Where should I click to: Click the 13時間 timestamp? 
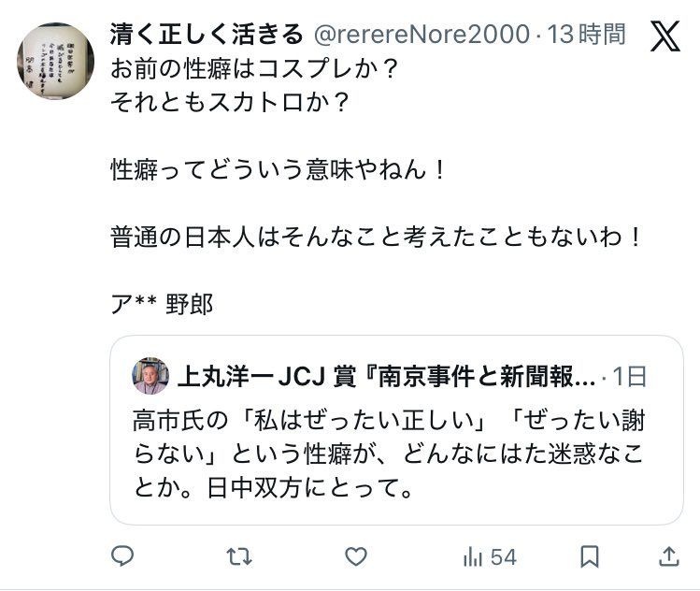(x=587, y=36)
